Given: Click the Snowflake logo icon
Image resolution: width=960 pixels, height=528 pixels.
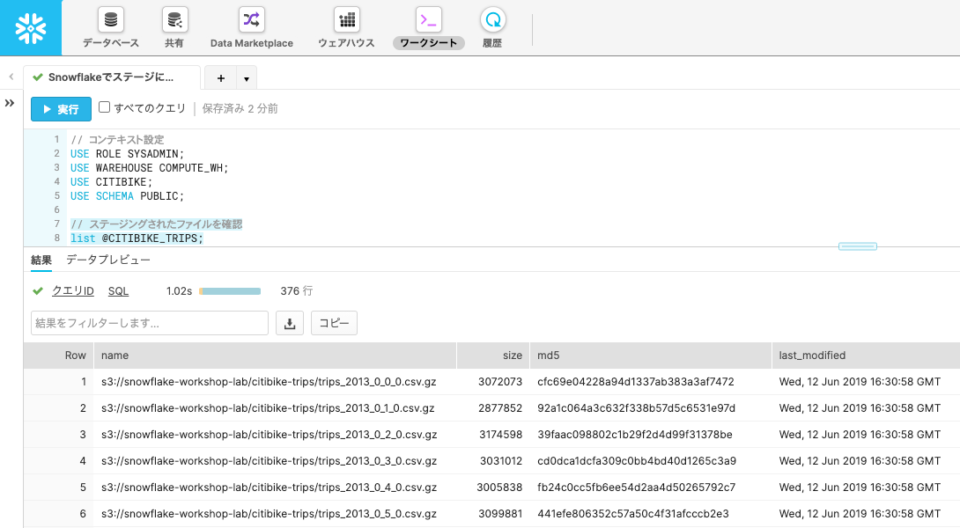Looking at the screenshot, I should click(x=31, y=28).
